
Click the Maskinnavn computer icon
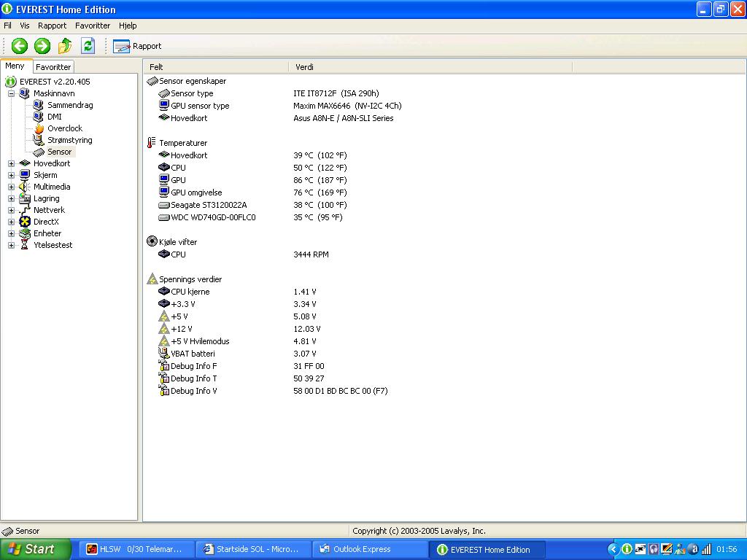[25, 93]
